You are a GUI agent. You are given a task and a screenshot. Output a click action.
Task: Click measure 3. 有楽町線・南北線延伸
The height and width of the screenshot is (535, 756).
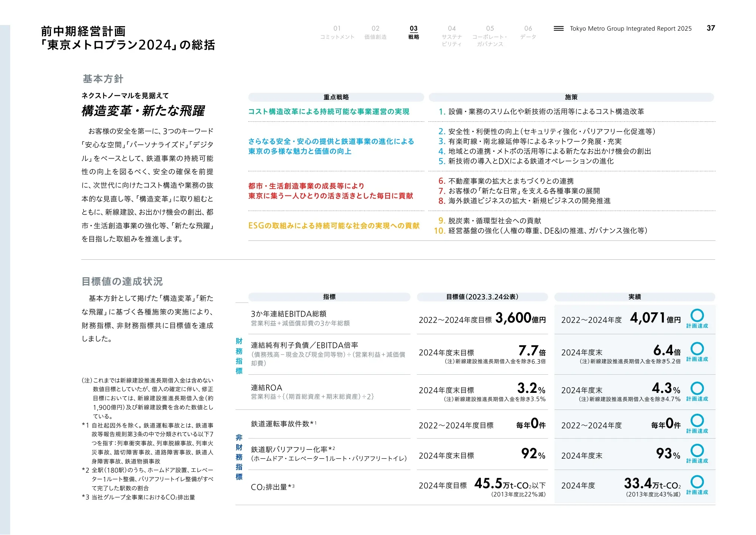point(530,141)
